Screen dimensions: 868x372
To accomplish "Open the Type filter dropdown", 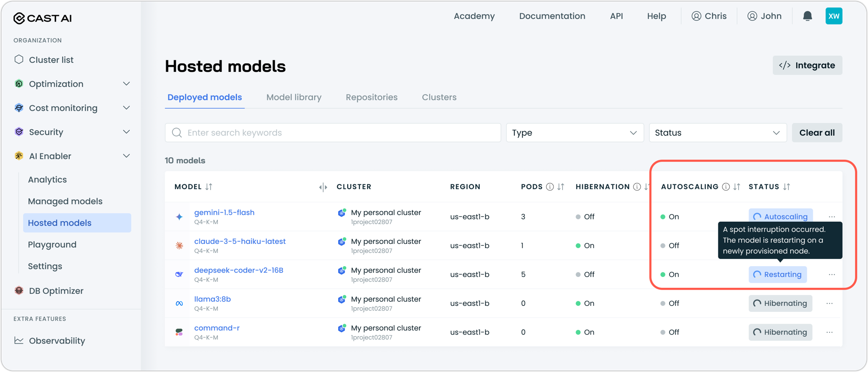I will pos(575,133).
